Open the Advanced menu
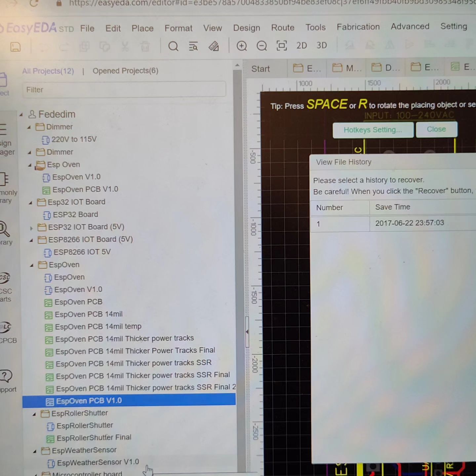 (410, 26)
